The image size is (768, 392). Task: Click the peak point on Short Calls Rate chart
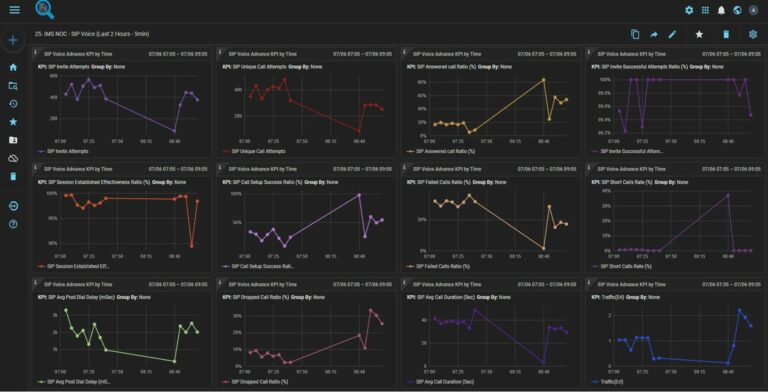[728, 195]
